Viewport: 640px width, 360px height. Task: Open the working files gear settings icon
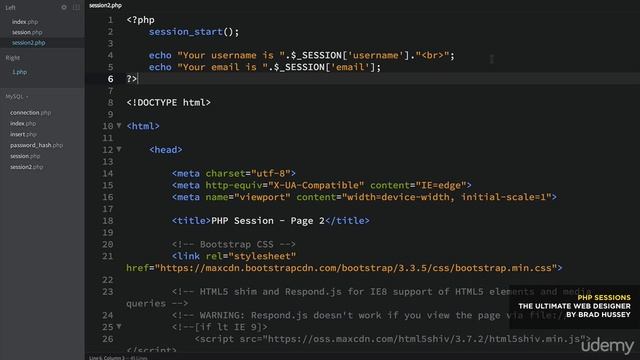click(64, 7)
